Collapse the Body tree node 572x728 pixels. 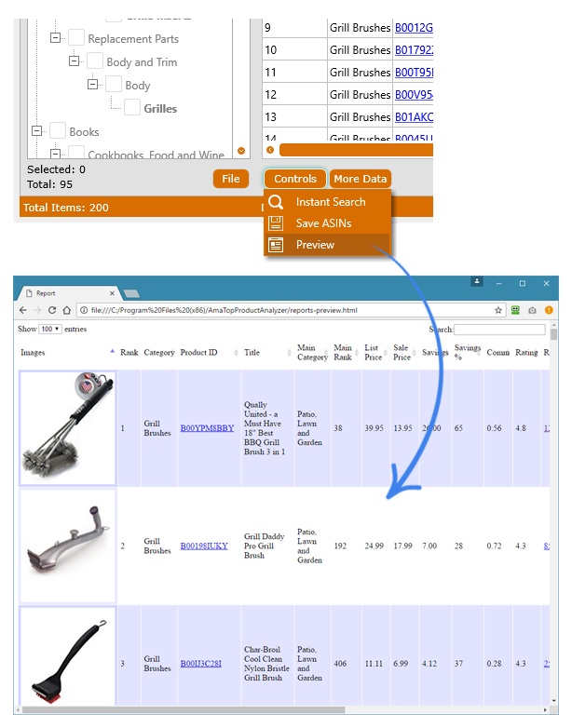coord(92,84)
